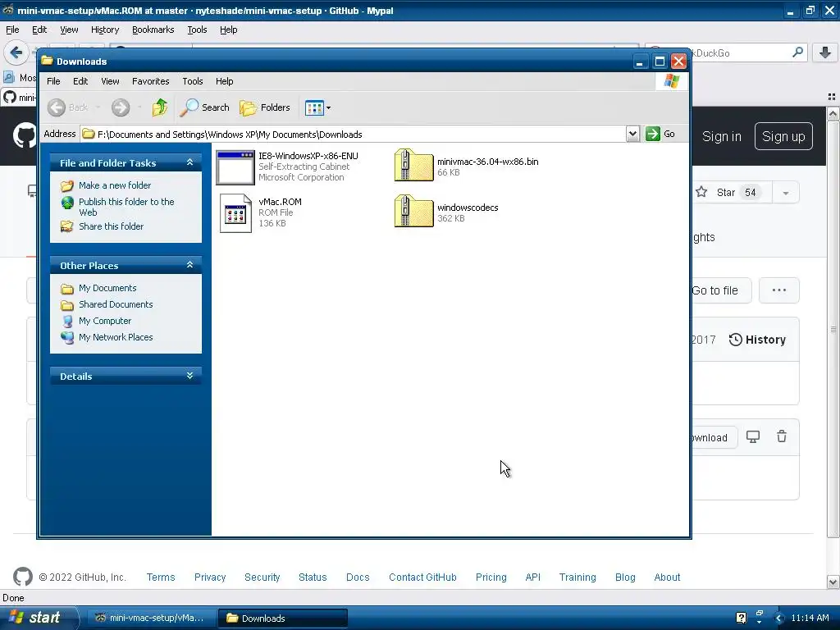Image resolution: width=840 pixels, height=630 pixels.
Task: Click the browser scrollbar up arrow
Action: point(833,113)
